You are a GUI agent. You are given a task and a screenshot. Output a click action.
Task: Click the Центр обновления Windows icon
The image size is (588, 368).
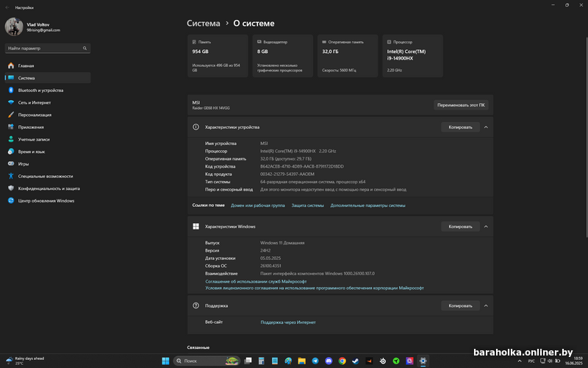tap(11, 201)
